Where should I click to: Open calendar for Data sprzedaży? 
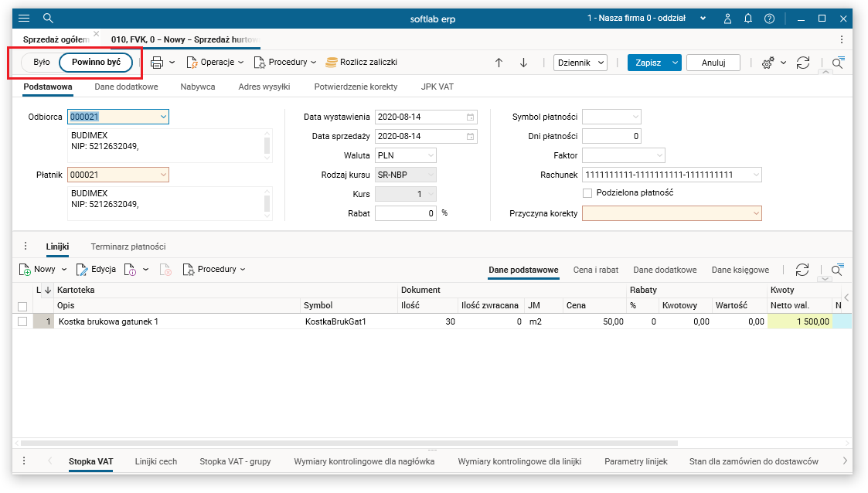point(470,137)
